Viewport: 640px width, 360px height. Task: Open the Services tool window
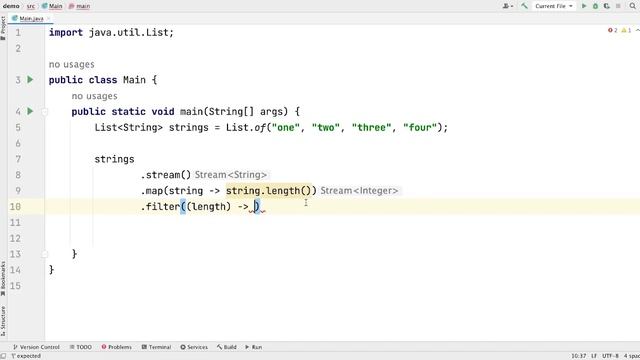point(194,347)
